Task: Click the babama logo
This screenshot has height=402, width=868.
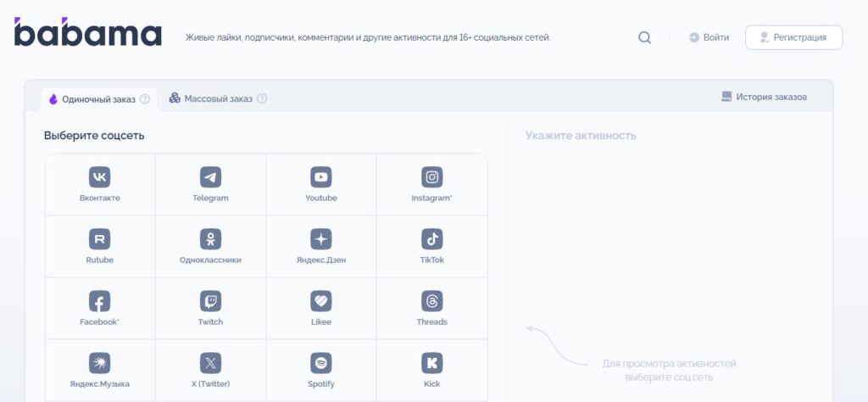Action: (x=88, y=31)
